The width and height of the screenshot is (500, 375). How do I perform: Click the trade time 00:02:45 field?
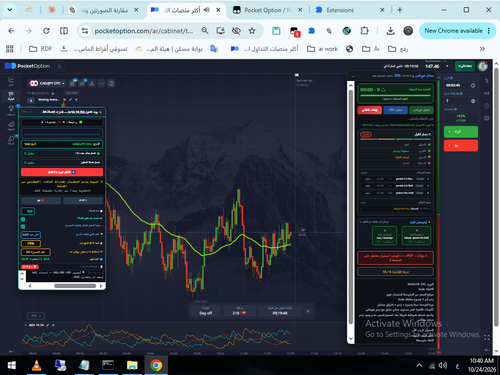[457, 85]
